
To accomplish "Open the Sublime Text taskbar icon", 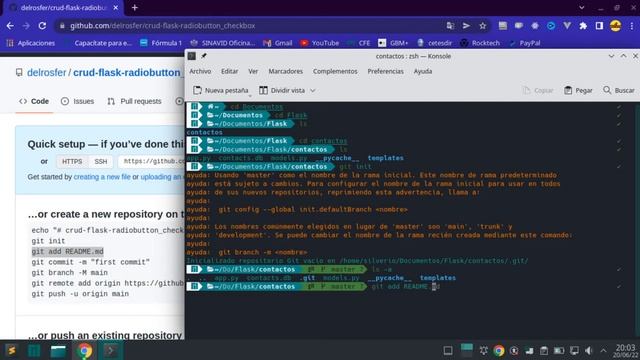I will coord(11,351).
